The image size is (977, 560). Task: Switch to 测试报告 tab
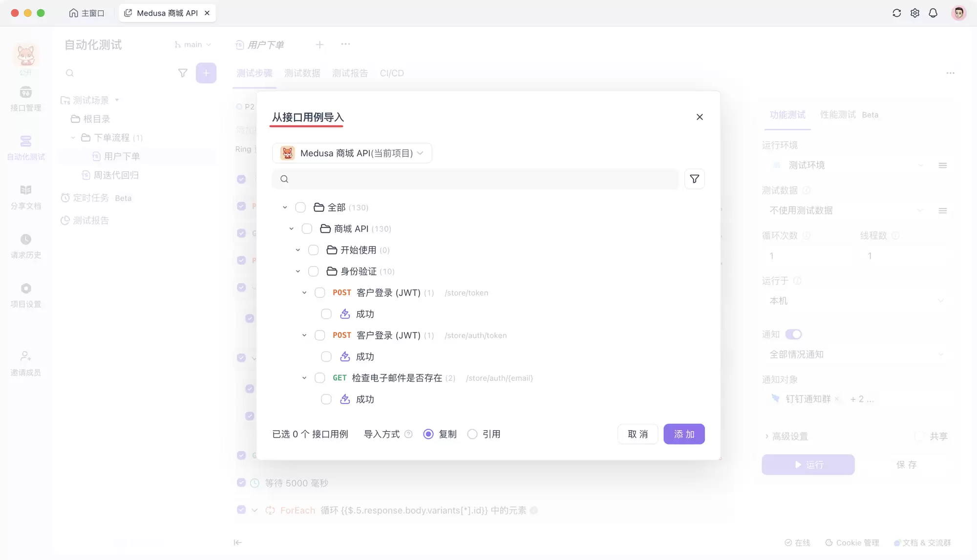[350, 73]
